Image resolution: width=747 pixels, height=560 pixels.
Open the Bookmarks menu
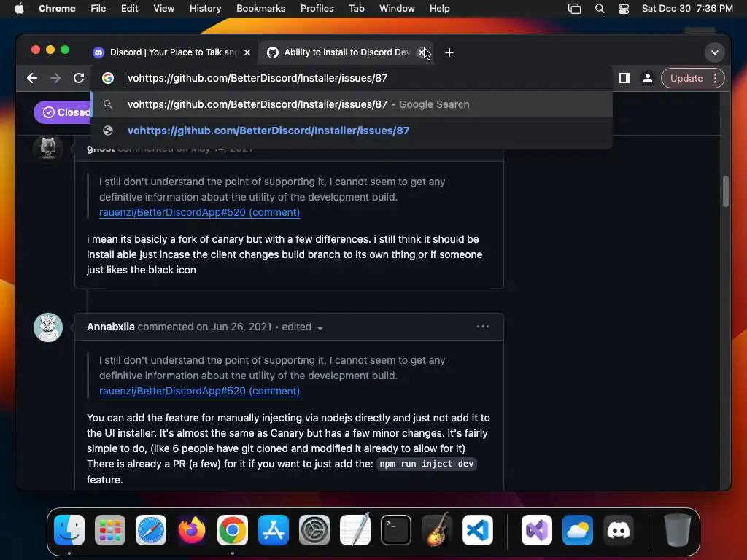point(260,9)
